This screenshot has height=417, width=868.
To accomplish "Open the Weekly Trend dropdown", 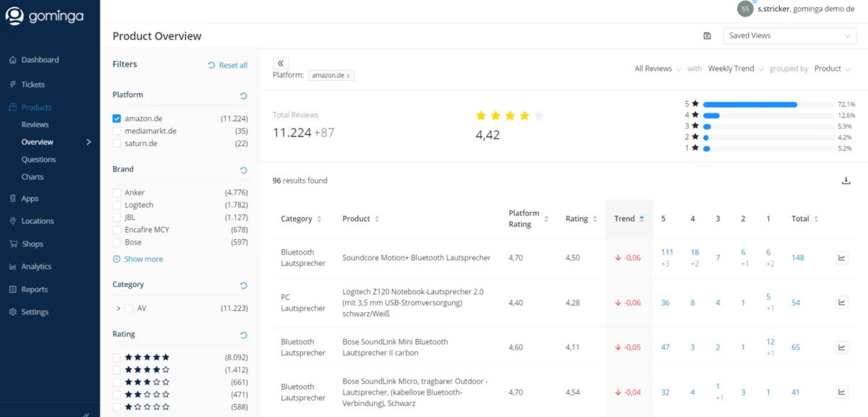I will coord(736,69).
